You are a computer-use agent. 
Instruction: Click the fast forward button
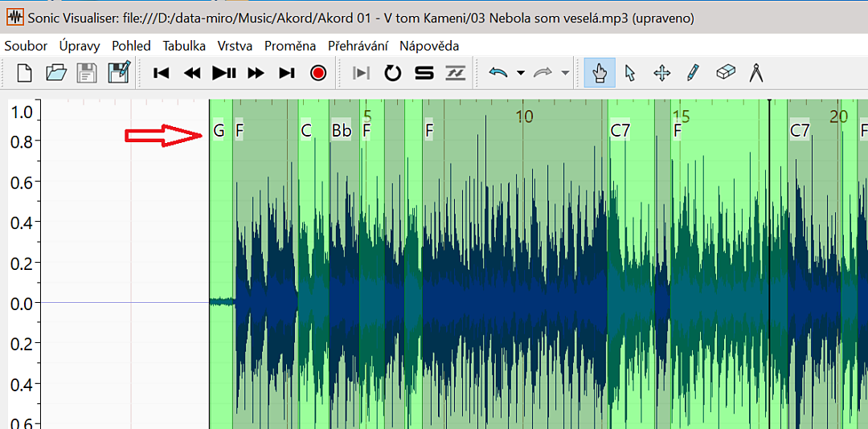[256, 73]
